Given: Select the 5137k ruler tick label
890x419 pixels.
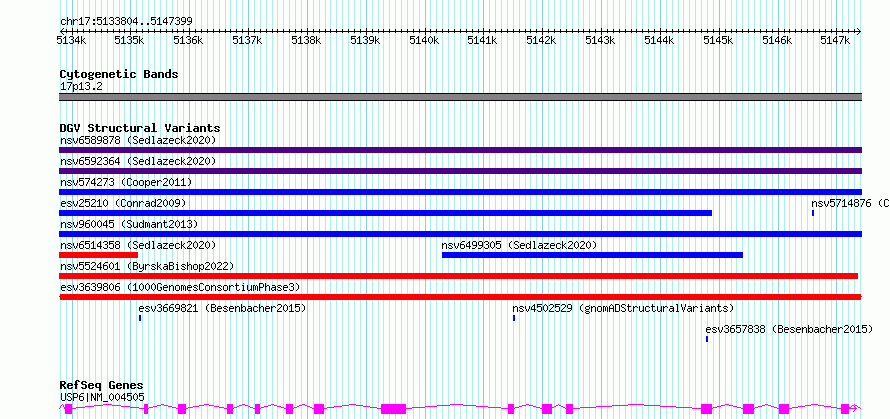Looking at the screenshot, I should pos(247,40).
